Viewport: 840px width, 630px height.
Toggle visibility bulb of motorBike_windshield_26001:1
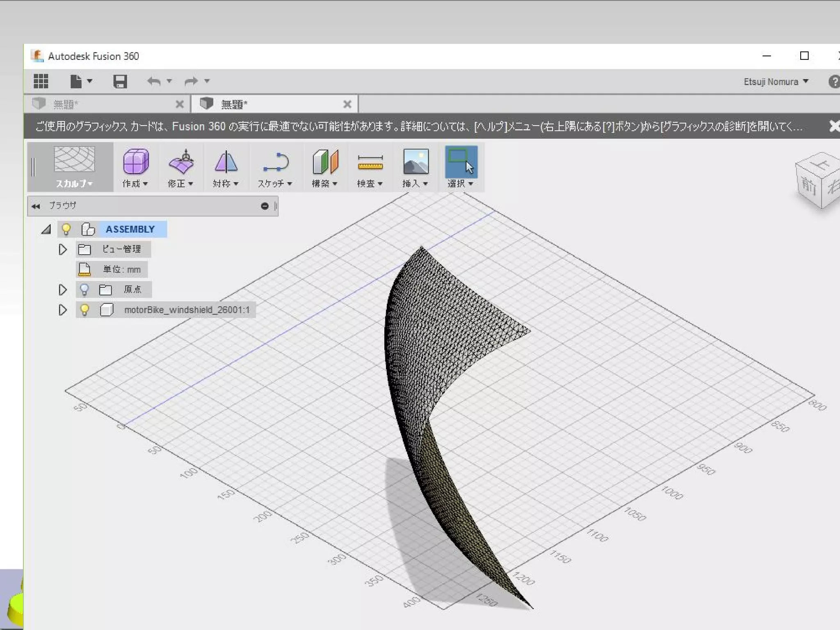click(84, 310)
